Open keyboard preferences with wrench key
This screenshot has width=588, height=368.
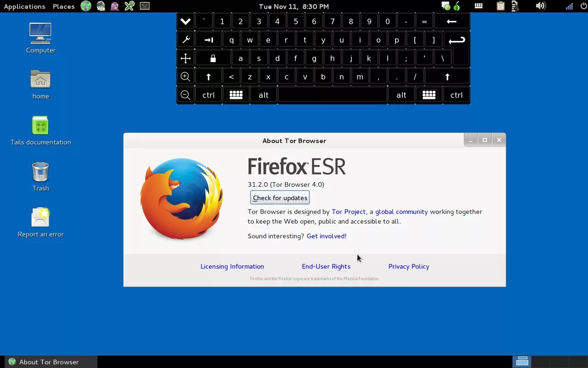point(186,40)
